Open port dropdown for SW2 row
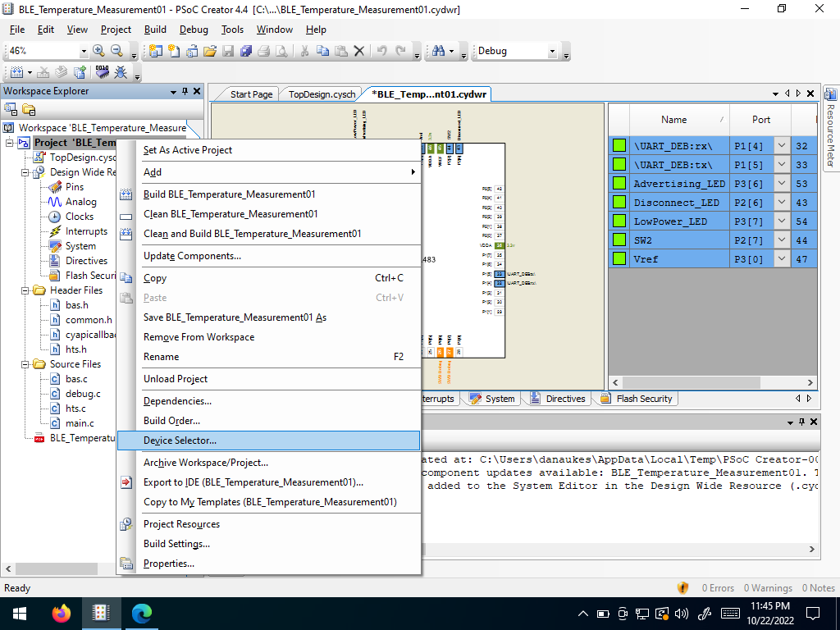 (x=782, y=240)
